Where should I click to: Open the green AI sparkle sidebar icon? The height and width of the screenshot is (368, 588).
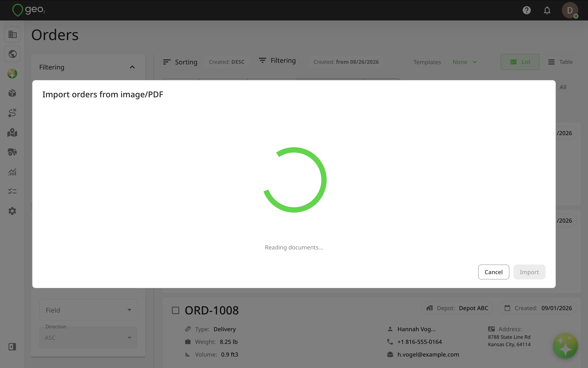12,74
